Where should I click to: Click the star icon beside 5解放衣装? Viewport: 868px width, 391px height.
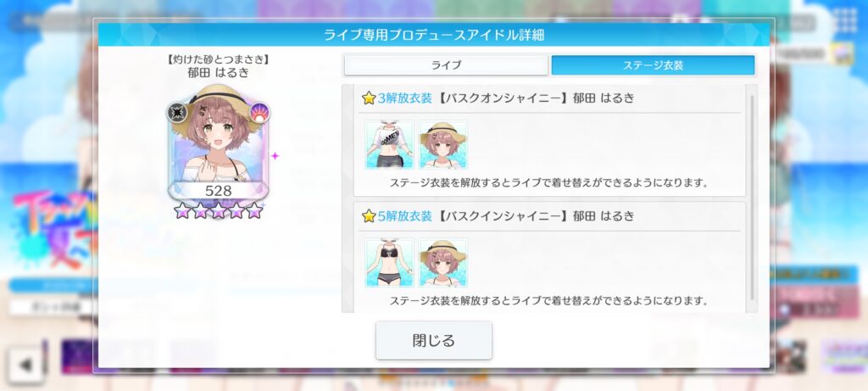[369, 216]
